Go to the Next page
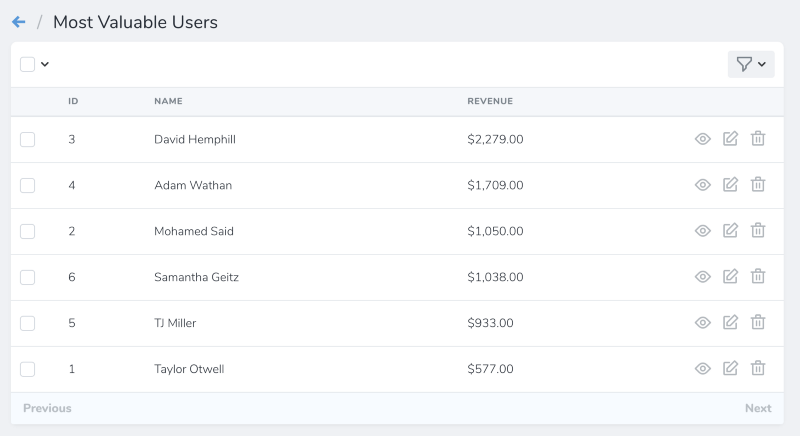 point(758,408)
